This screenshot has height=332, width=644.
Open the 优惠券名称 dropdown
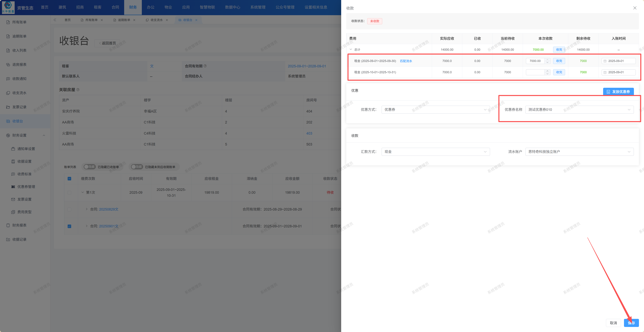tap(579, 109)
